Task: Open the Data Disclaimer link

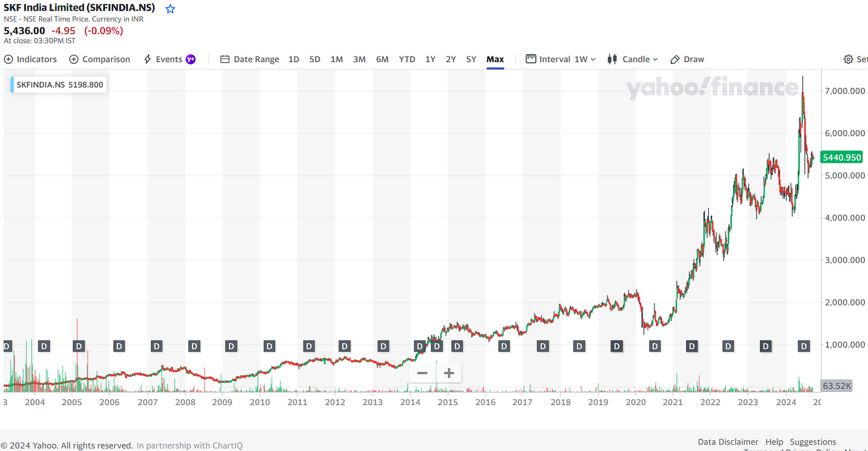Action: 728,441
